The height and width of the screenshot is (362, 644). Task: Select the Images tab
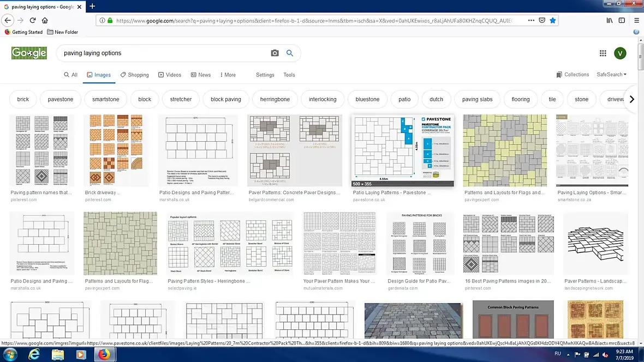[x=99, y=75]
